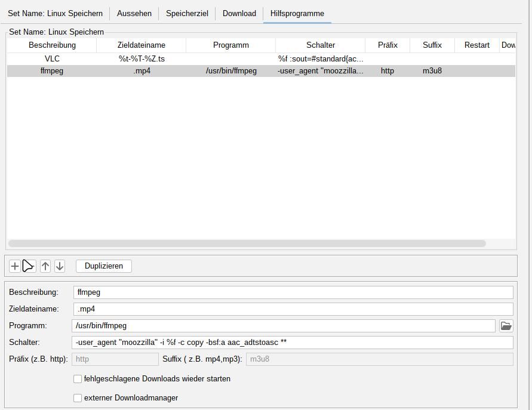Click the '.mp4' cell in the ffmpeg row
This screenshot has height=410, width=532.
click(x=142, y=71)
